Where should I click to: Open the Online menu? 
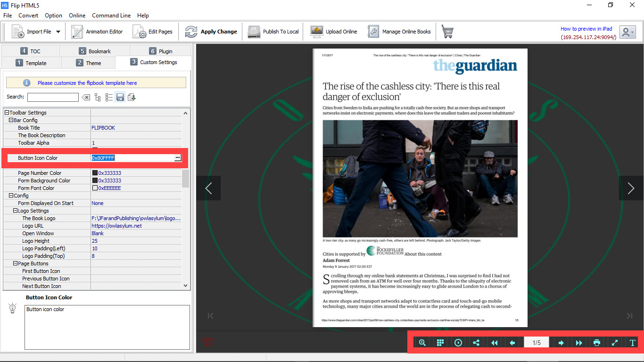[x=77, y=16]
